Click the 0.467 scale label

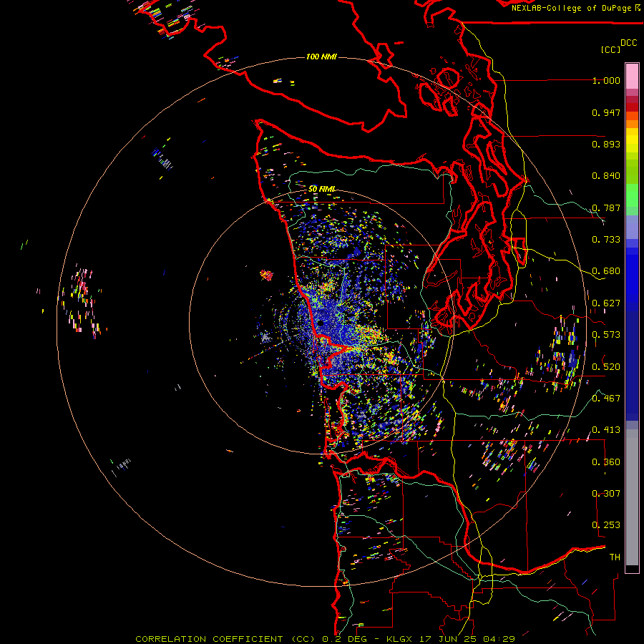606,398
